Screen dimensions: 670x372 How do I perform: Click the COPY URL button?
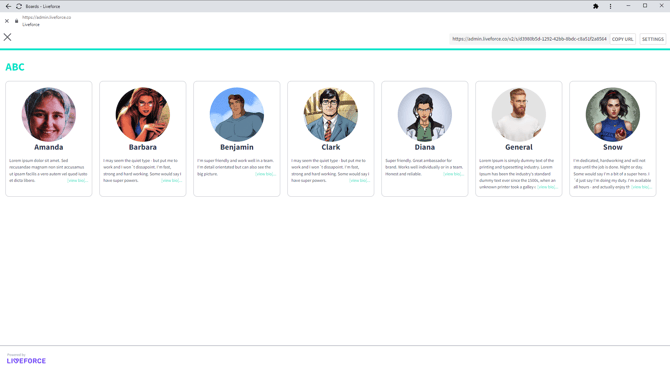pos(622,39)
